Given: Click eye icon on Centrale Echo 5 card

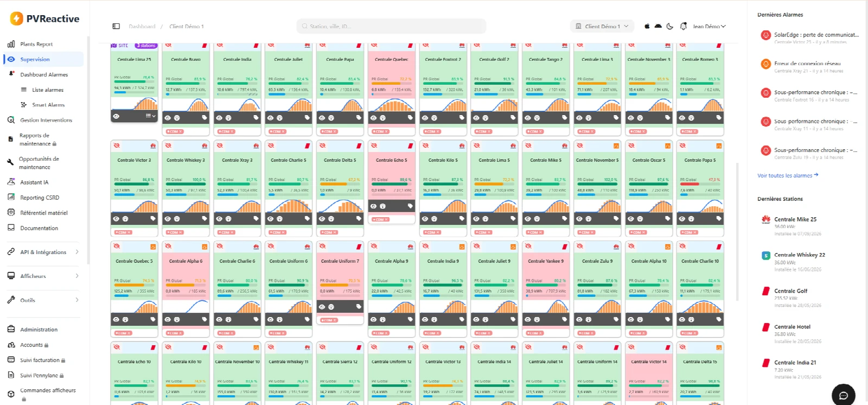Looking at the screenshot, I should 373,206.
